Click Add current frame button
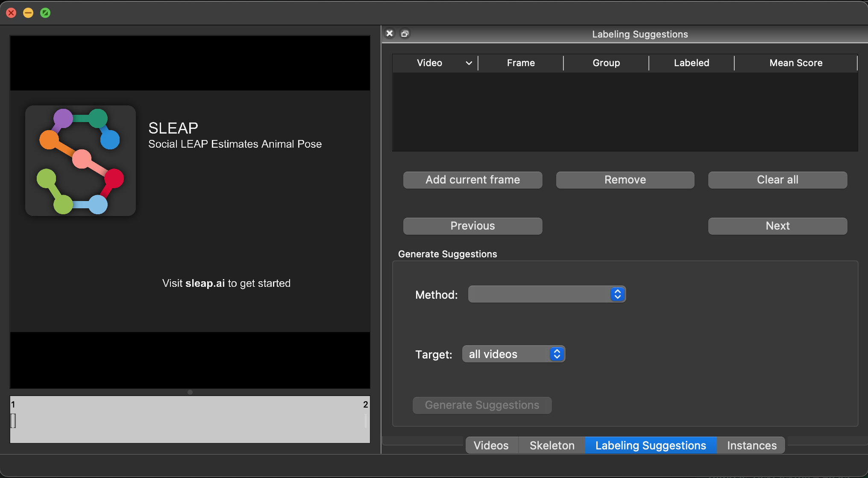Image resolution: width=868 pixels, height=478 pixels. click(472, 180)
